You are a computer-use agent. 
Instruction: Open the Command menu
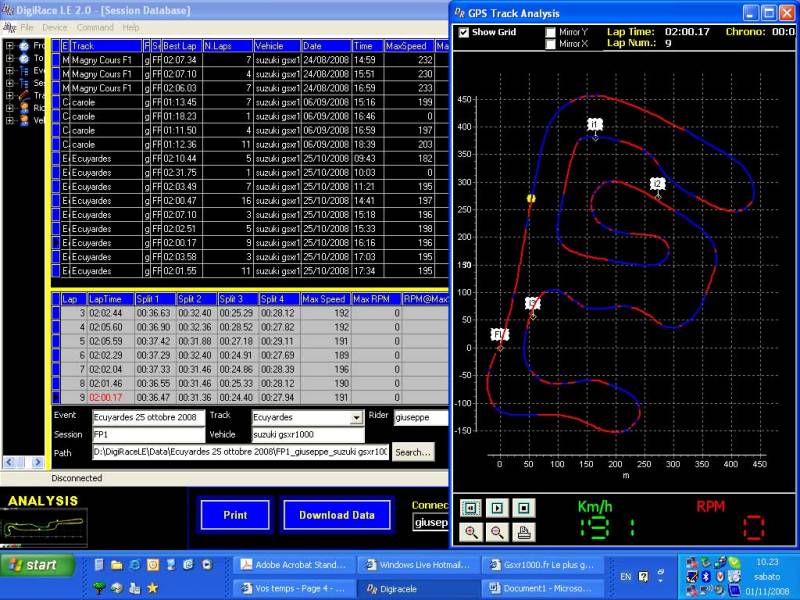[x=95, y=28]
